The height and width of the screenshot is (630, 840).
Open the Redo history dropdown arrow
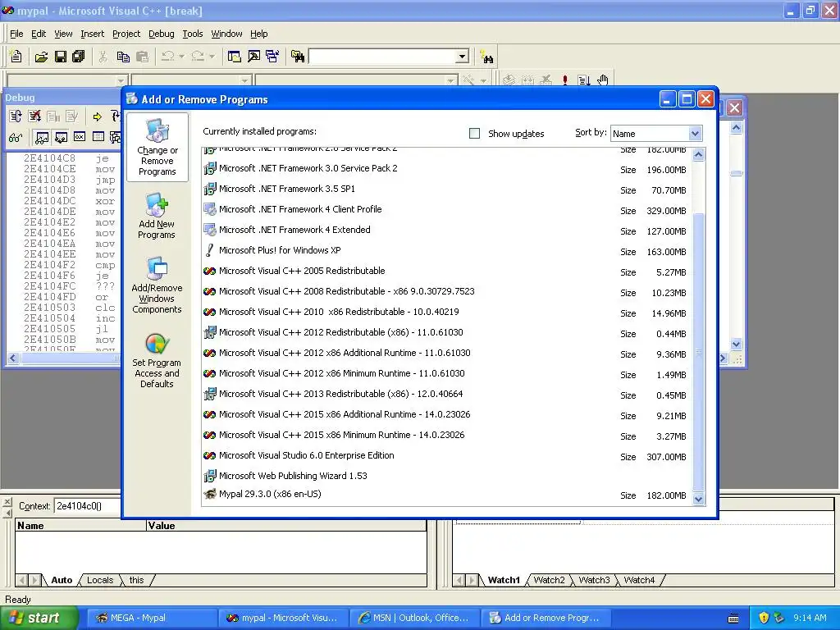click(x=212, y=57)
